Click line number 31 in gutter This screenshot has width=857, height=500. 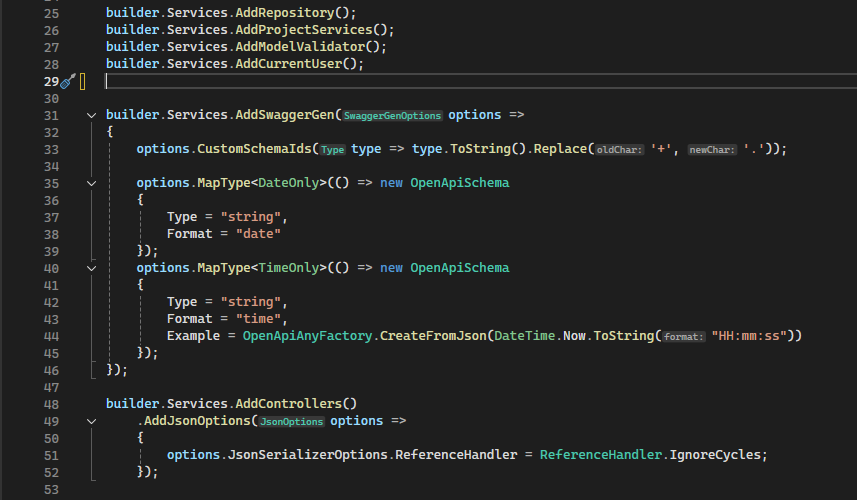click(51, 115)
